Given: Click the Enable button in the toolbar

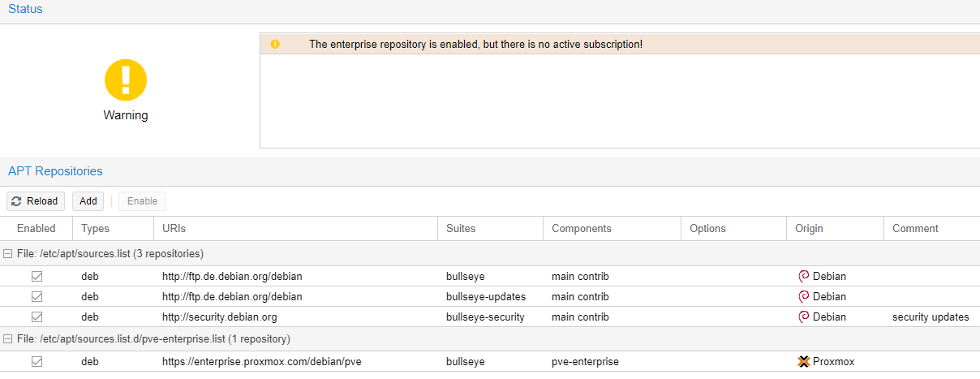Looking at the screenshot, I should tap(142, 201).
